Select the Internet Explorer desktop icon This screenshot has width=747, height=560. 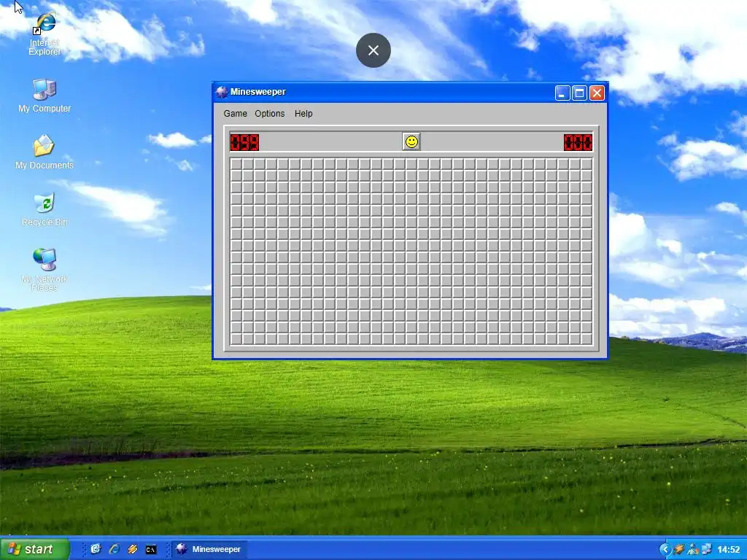tap(44, 34)
